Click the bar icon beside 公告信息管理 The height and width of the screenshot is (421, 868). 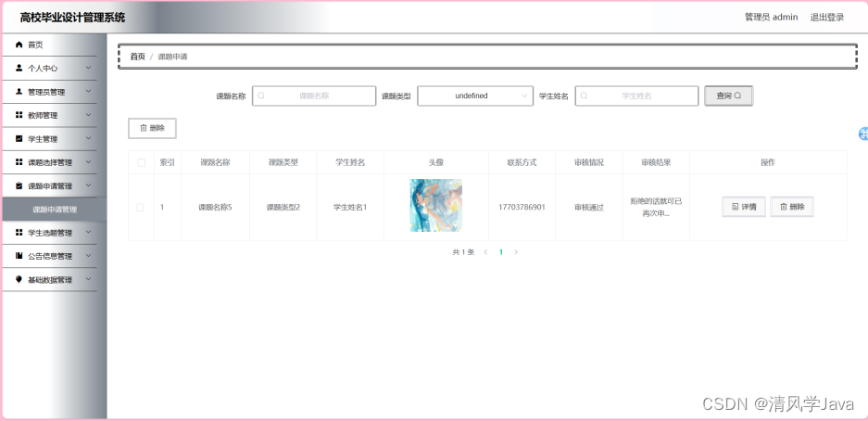point(19,256)
